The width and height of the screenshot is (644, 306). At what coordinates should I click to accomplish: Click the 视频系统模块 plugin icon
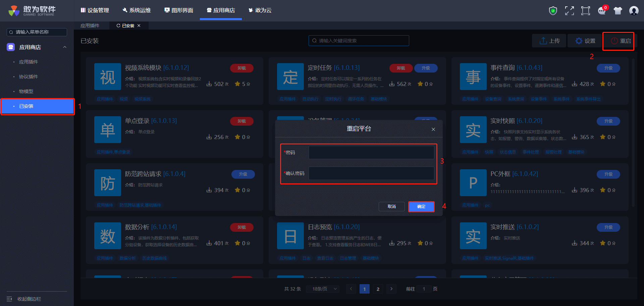point(108,77)
